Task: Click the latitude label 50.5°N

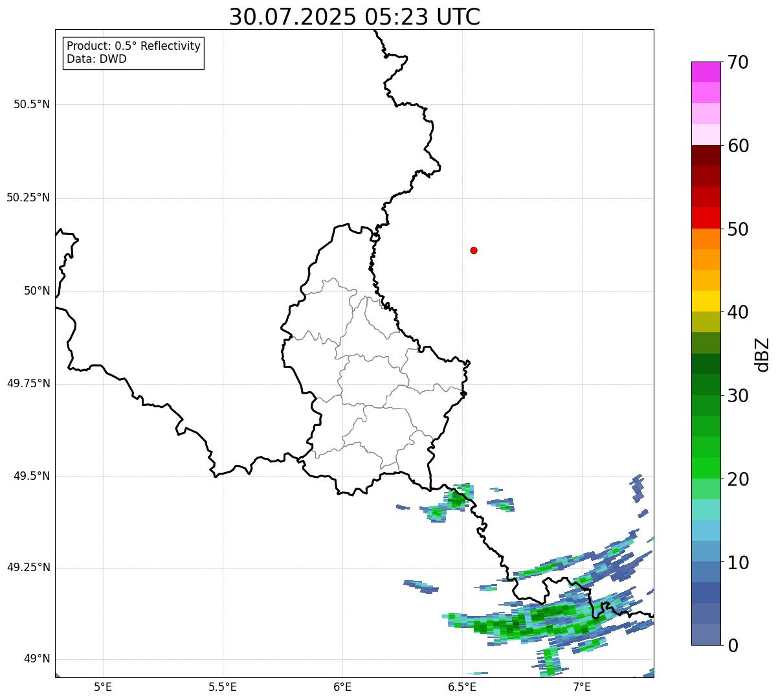Action: click(x=32, y=104)
